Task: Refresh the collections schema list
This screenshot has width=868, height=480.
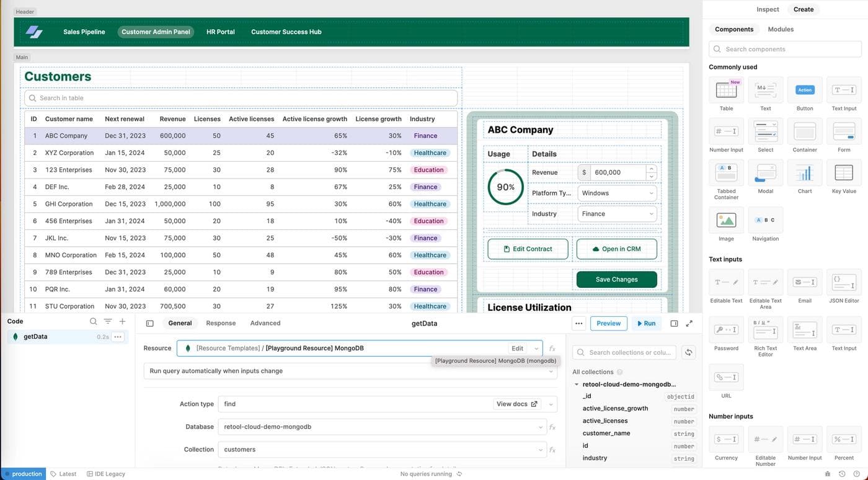Action: click(688, 351)
